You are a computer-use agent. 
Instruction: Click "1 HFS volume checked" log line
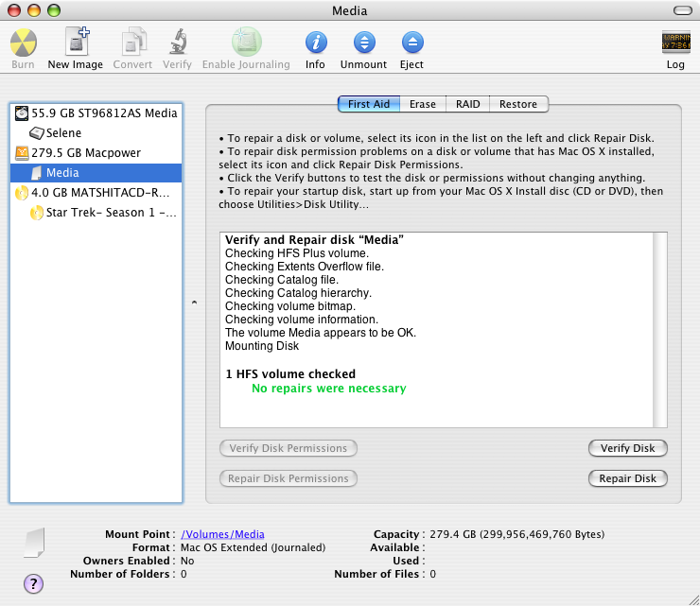point(290,374)
